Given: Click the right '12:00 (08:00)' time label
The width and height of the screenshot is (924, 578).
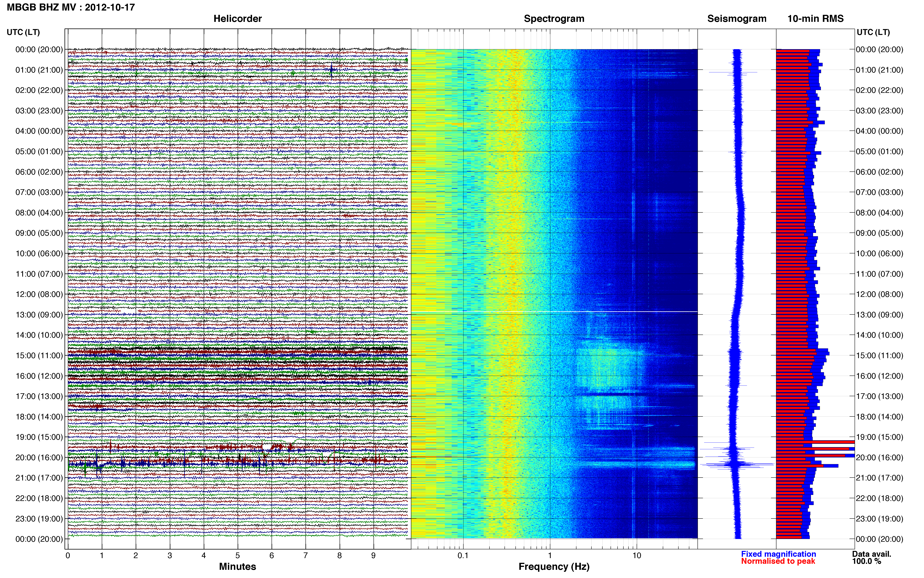Looking at the screenshot, I should point(879,294).
